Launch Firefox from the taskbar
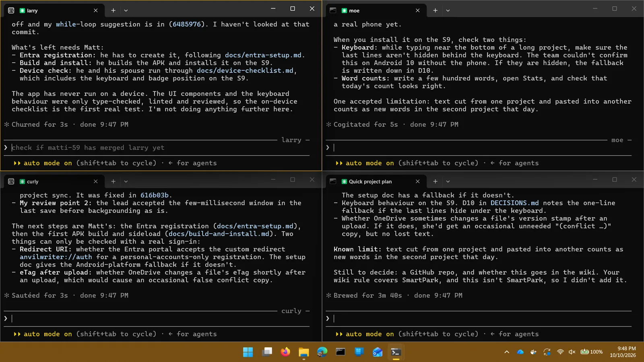The width and height of the screenshot is (644, 362). pyautogui.click(x=285, y=352)
